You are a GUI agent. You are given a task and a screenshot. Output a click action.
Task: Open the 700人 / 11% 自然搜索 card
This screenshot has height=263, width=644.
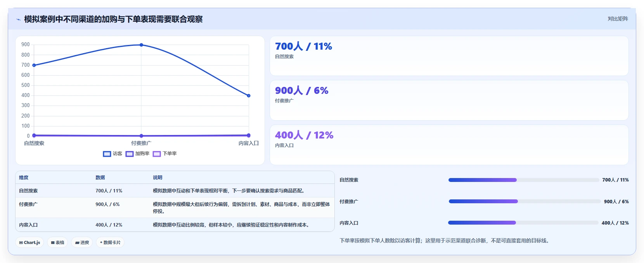[449, 56]
